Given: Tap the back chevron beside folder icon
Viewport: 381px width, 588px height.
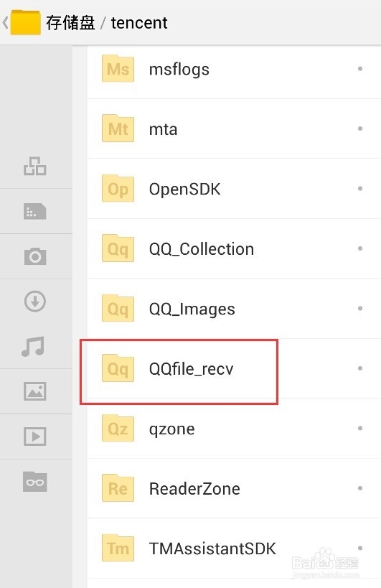Looking at the screenshot, I should (5, 23).
